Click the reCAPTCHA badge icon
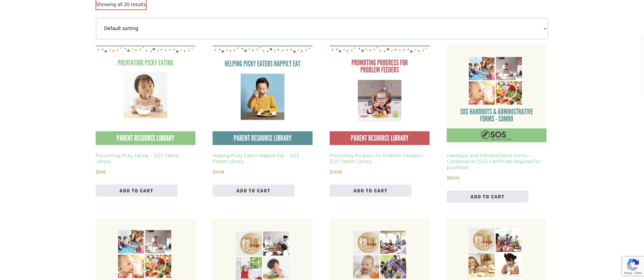The image size is (644, 280). coord(633,264)
